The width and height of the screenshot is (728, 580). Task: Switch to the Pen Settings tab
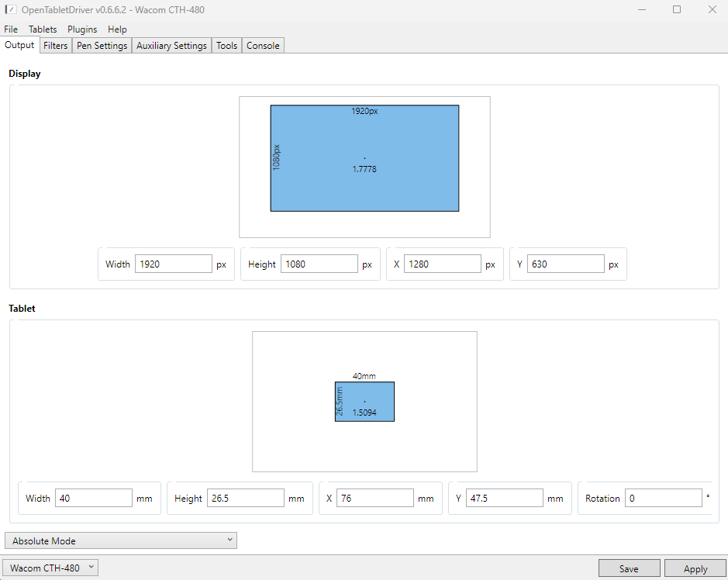(x=102, y=46)
